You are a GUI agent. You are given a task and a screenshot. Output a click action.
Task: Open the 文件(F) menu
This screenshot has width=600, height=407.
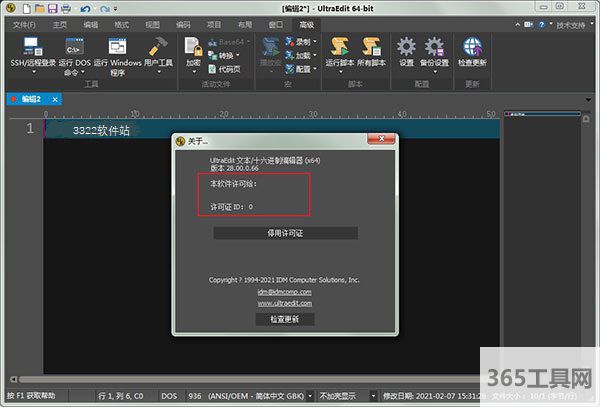tap(24, 23)
